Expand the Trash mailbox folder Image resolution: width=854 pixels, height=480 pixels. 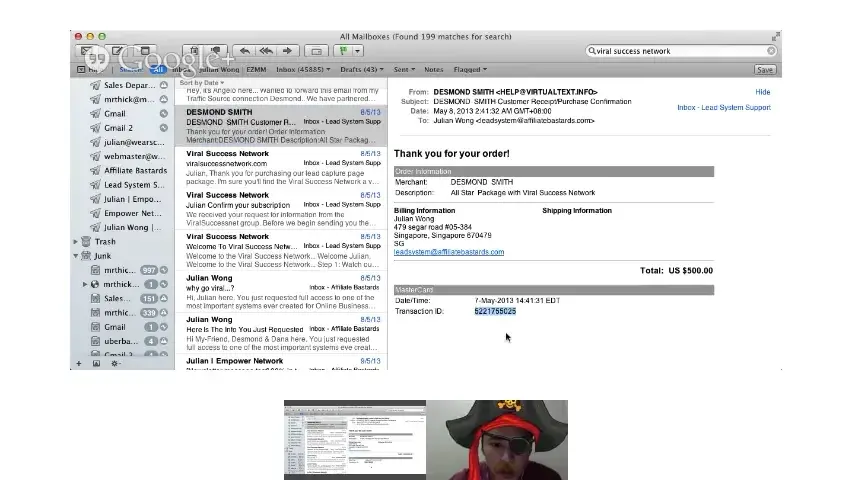[77, 242]
